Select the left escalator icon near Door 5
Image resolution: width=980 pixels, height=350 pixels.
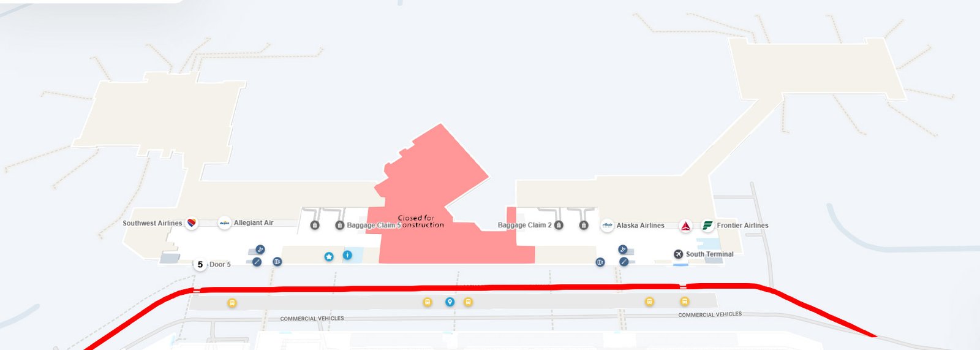tap(260, 249)
